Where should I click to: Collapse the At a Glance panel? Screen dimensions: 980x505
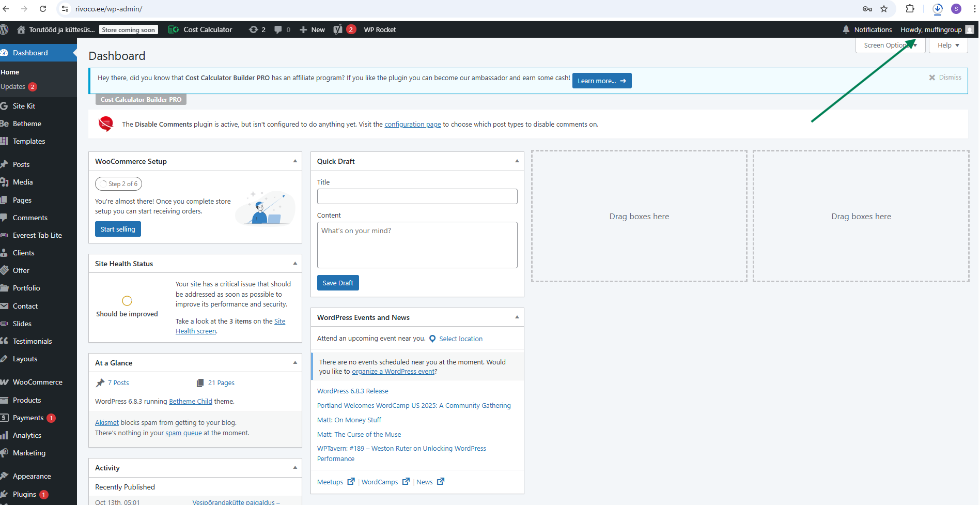point(295,363)
